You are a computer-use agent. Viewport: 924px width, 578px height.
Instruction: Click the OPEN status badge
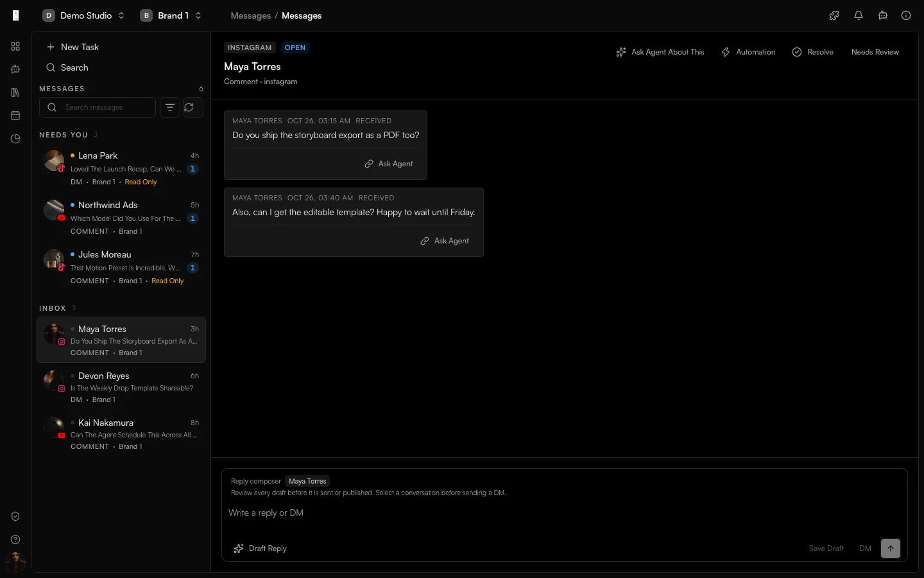[x=295, y=48]
